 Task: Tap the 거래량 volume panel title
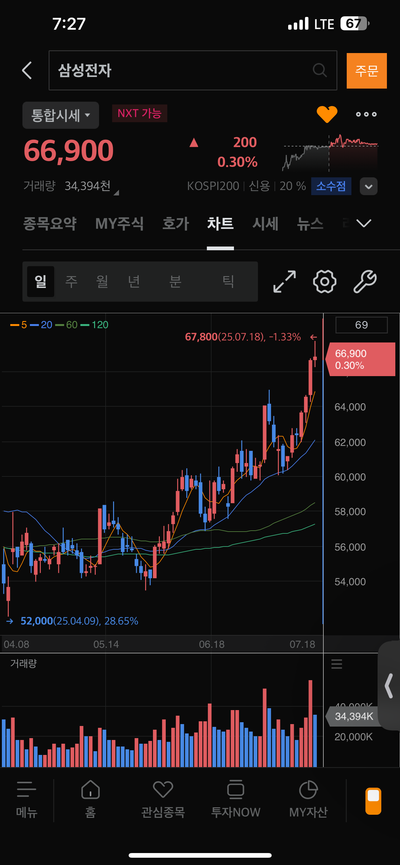coord(23,664)
